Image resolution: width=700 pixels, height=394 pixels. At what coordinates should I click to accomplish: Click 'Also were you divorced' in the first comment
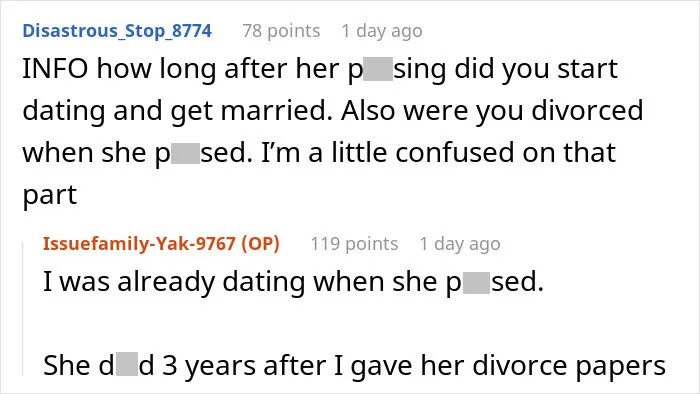(x=492, y=111)
